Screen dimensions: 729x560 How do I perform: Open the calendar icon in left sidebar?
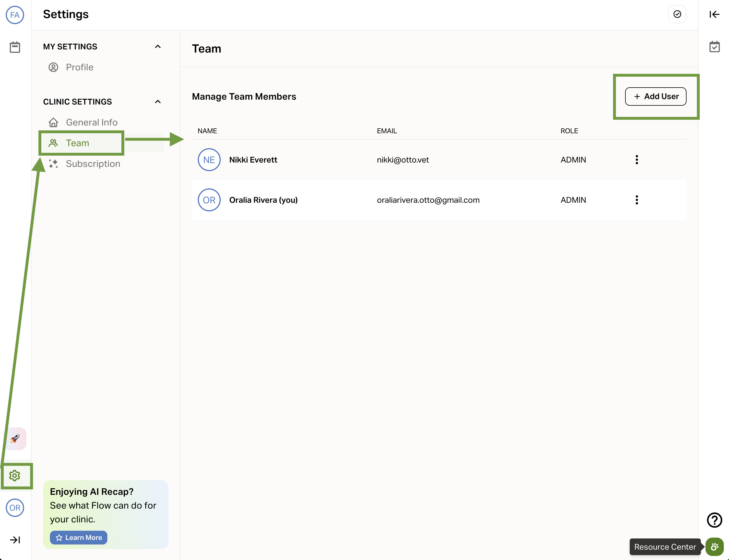click(15, 47)
